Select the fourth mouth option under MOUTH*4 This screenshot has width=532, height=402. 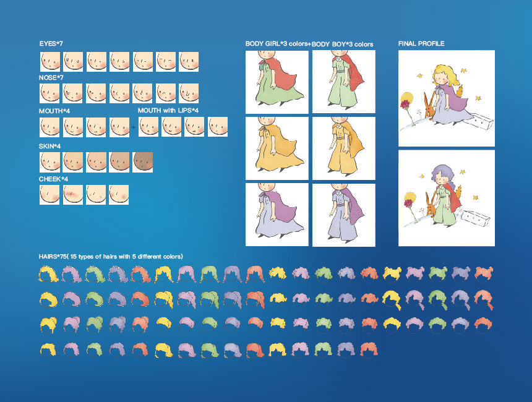(119, 127)
